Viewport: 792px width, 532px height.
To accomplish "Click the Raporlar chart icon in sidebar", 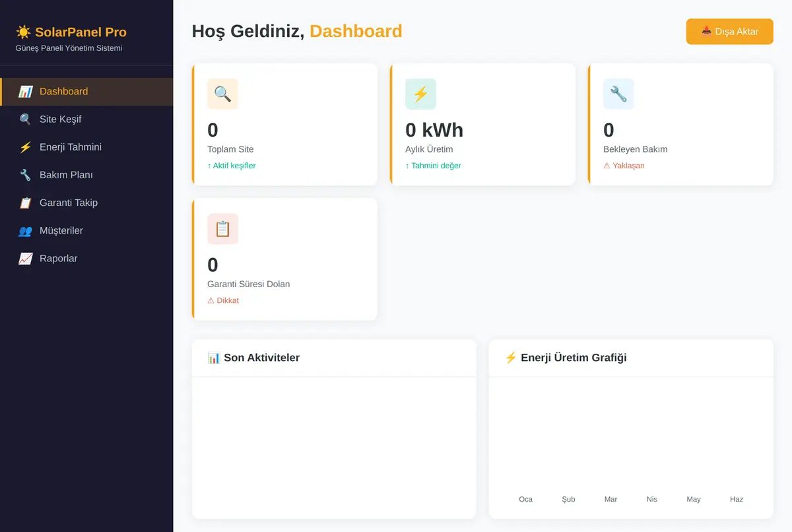I will click(26, 258).
